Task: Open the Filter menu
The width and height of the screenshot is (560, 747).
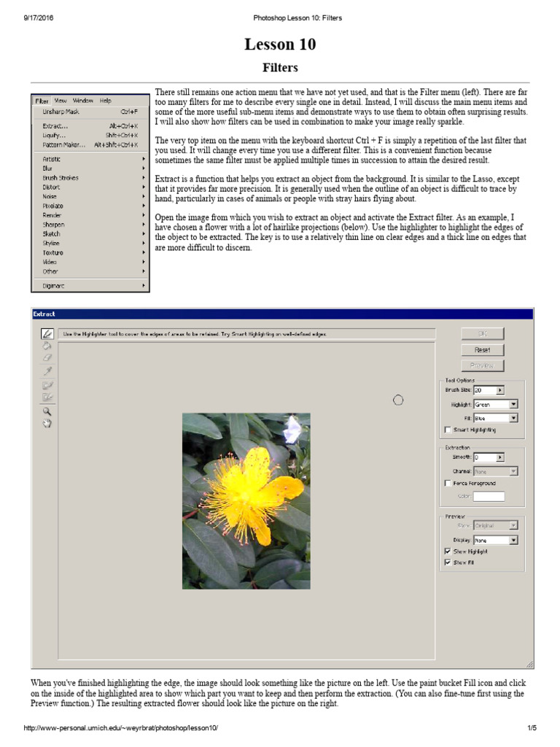Action: 42,101
